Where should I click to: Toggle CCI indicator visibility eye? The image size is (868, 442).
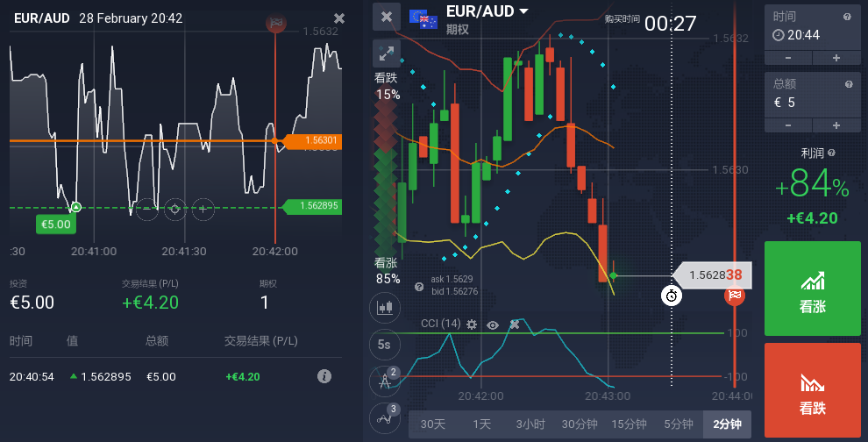[x=493, y=325]
